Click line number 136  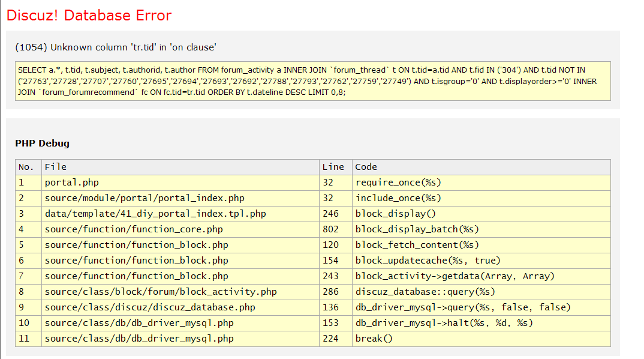pyautogui.click(x=336, y=307)
